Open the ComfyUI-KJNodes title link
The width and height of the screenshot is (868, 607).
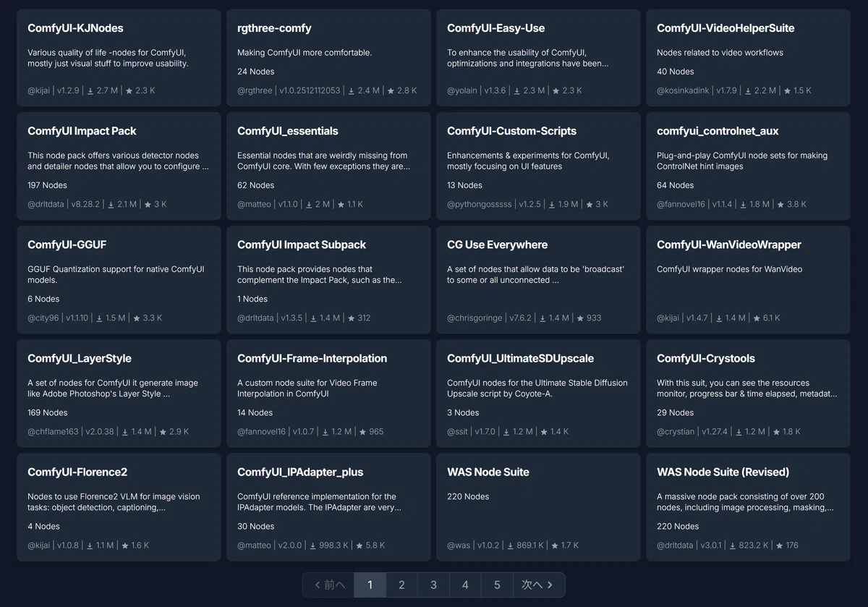[75, 28]
